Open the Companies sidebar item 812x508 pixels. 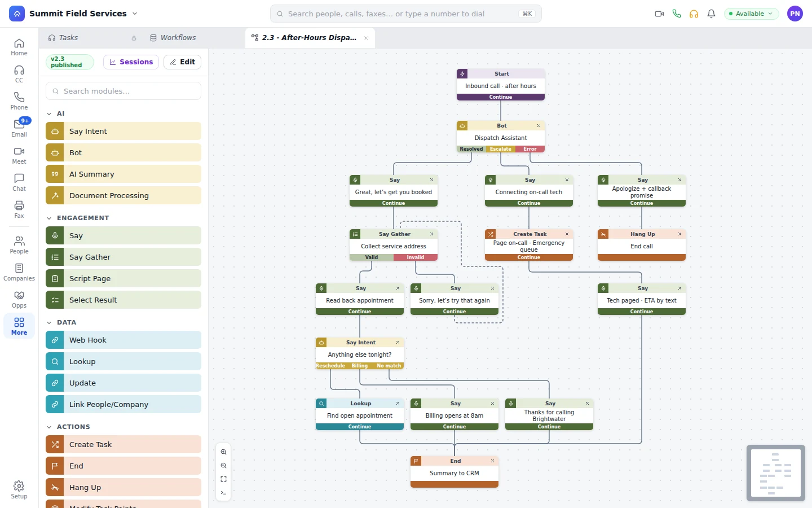click(19, 273)
